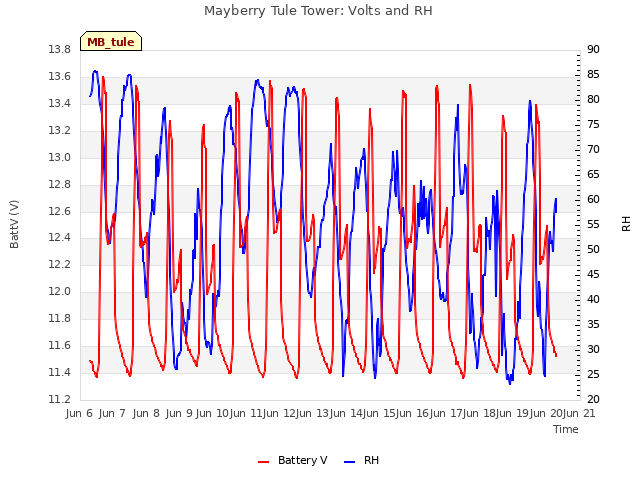Viewport: 640px width, 480px height.
Task: Click the Jun 8 x-axis tick label
Action: pyautogui.click(x=146, y=413)
